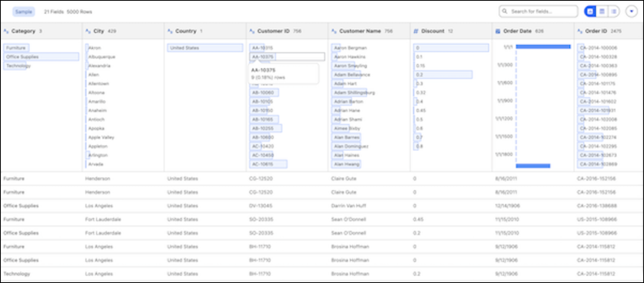
Task: Change the Order Date calendar type icon
Action: click(x=498, y=31)
